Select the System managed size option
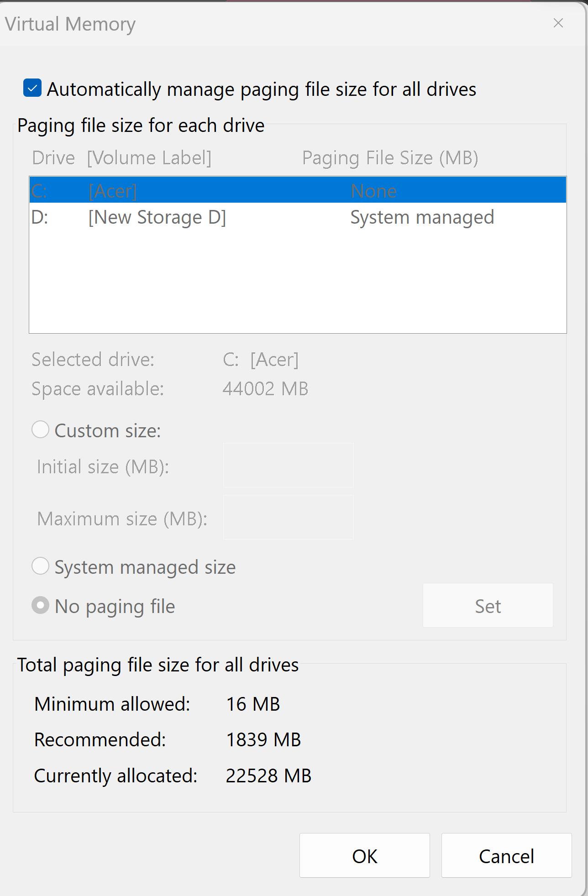 (x=41, y=566)
